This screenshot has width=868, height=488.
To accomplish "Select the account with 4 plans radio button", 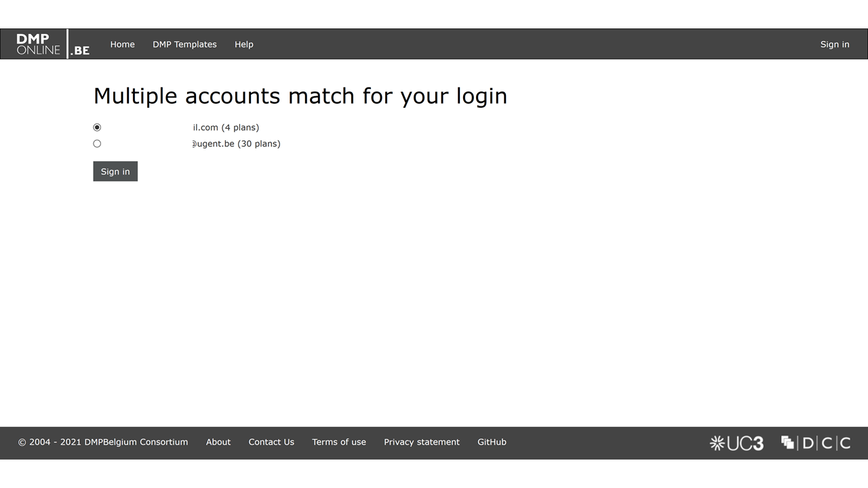I will pos(97,127).
